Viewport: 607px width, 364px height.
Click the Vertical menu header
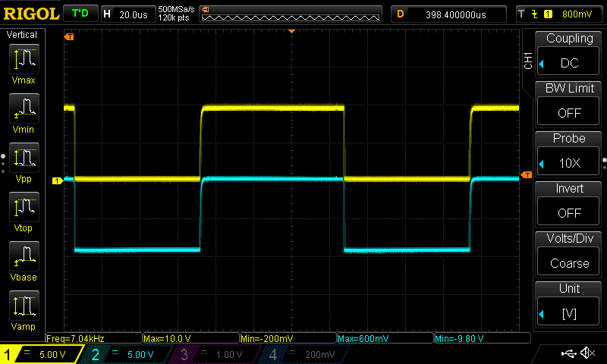click(x=22, y=35)
